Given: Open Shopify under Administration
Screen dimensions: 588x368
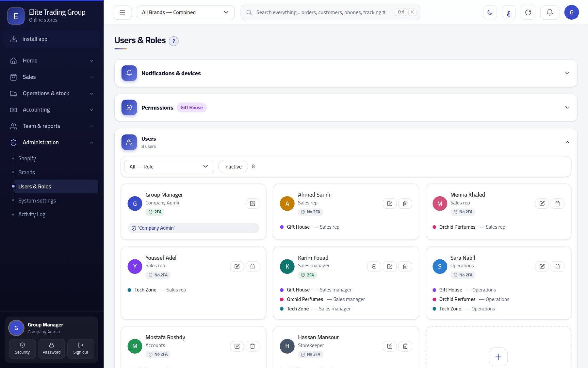Looking at the screenshot, I should pos(56,158).
